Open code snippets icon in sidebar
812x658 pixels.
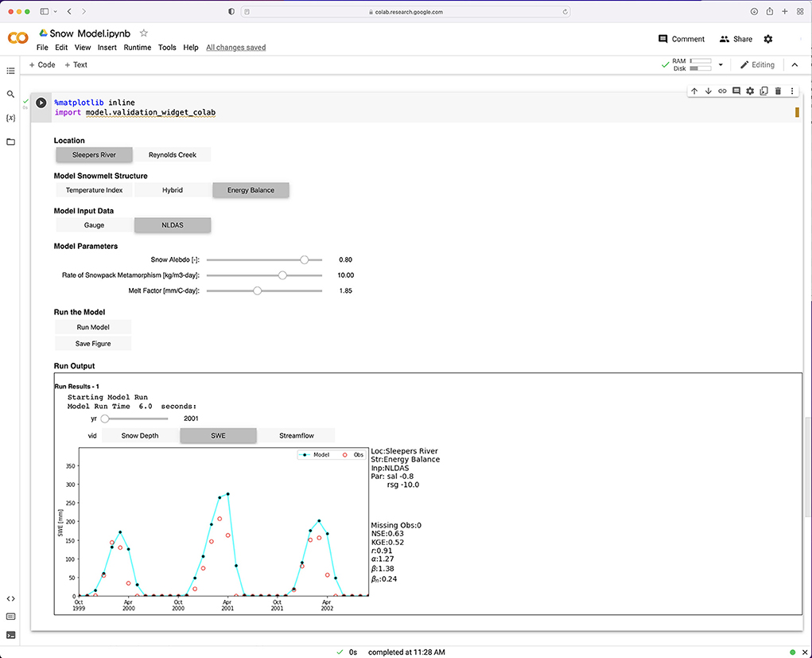tap(10, 598)
